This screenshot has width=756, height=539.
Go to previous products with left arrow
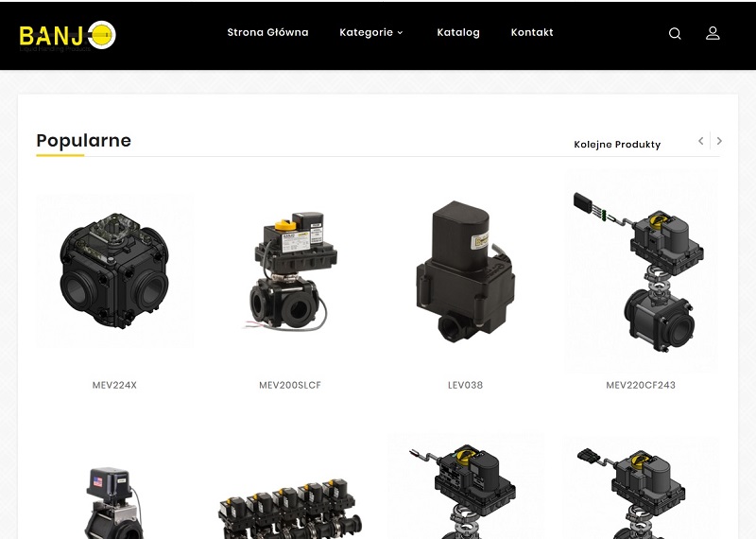click(x=701, y=141)
